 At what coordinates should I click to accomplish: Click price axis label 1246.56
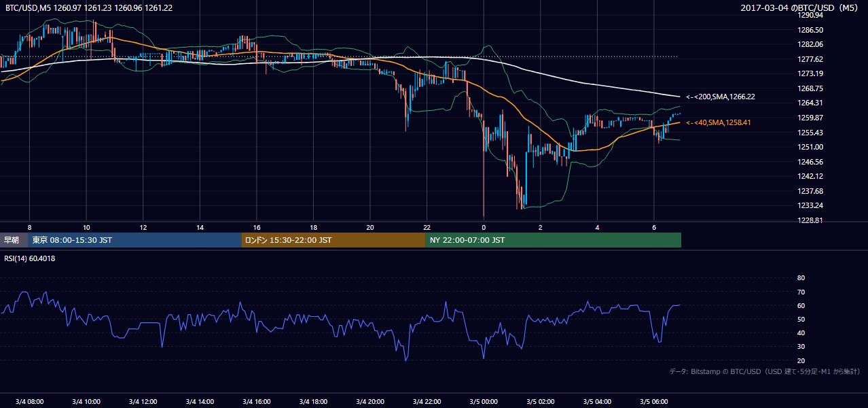[x=811, y=162]
